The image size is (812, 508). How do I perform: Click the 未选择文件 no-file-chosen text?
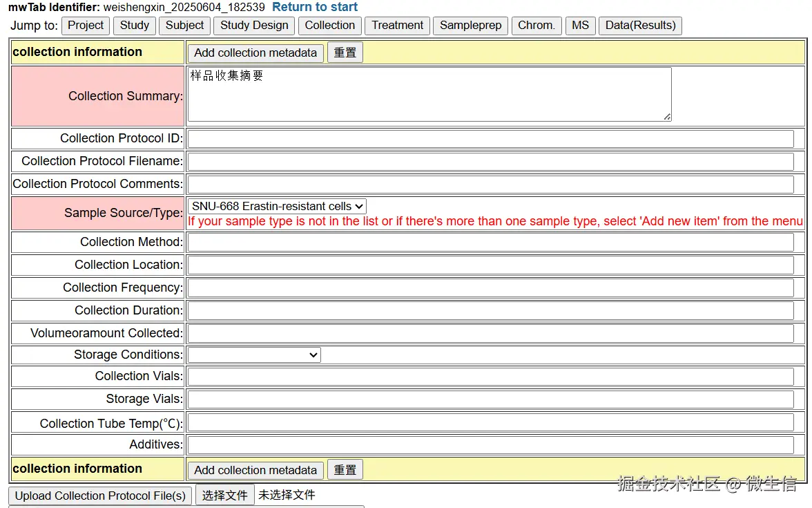pos(287,495)
